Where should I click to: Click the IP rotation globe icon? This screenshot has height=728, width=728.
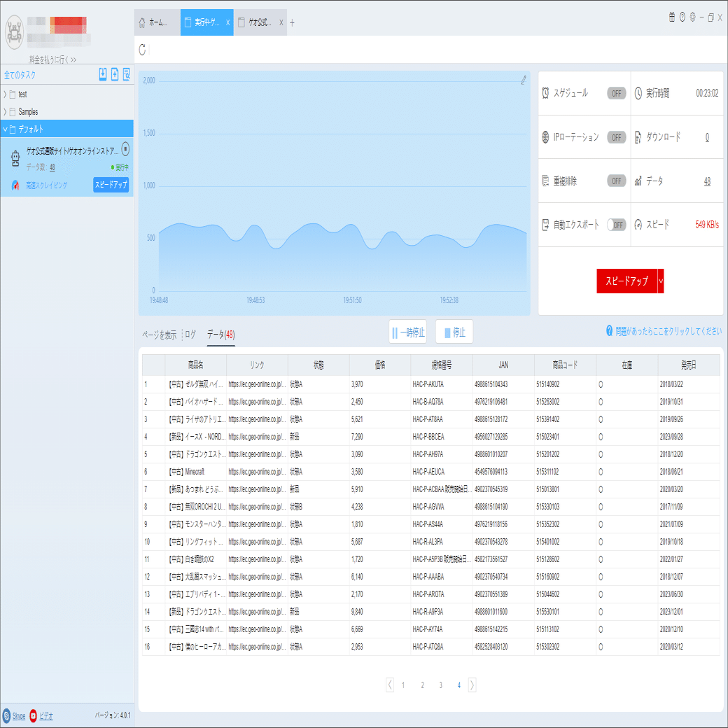pos(545,137)
